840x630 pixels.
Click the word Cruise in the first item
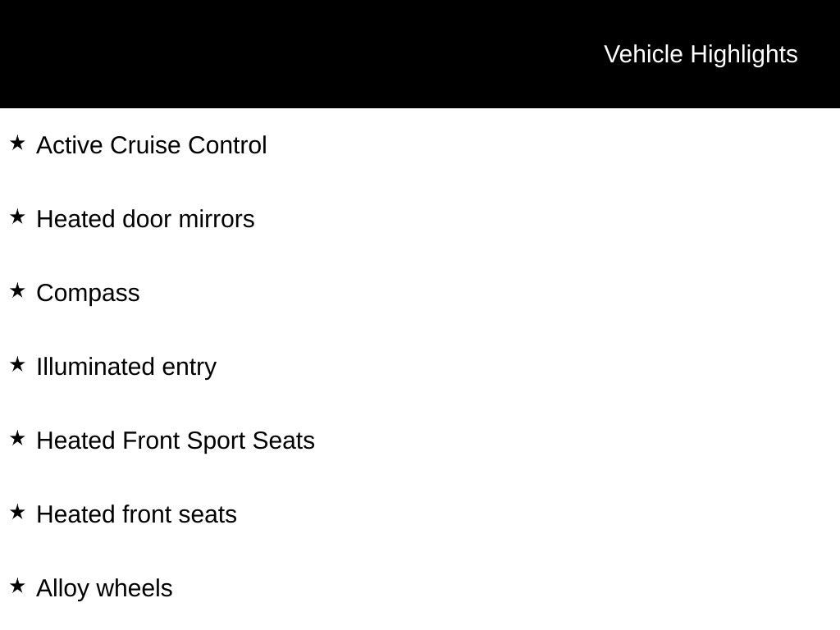145,145
